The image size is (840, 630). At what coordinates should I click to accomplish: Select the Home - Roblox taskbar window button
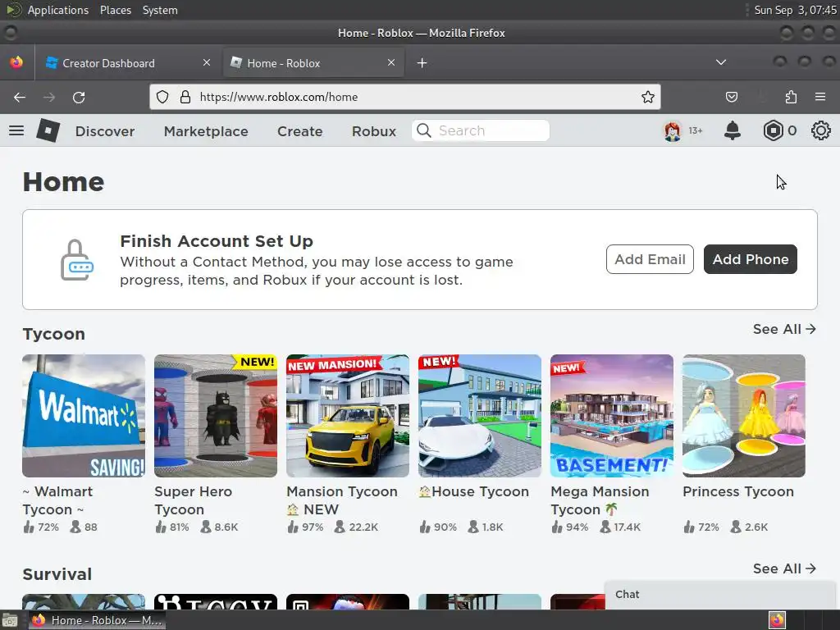click(97, 620)
